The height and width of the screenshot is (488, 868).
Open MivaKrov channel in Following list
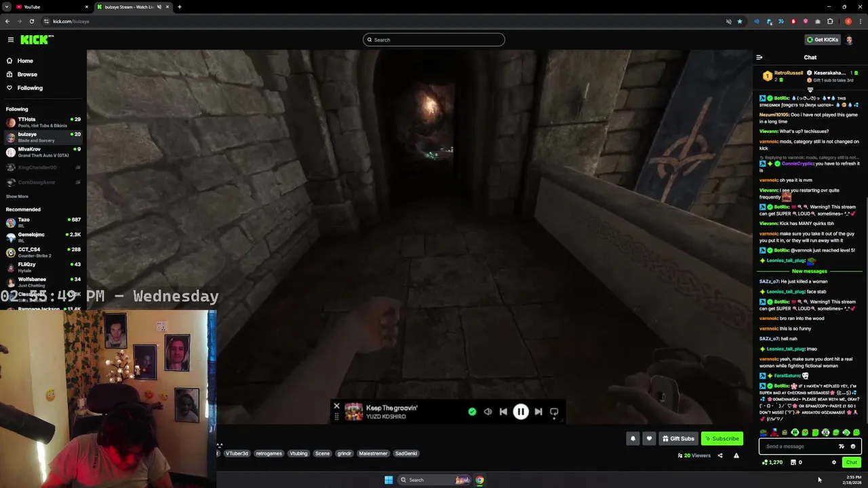click(x=43, y=152)
